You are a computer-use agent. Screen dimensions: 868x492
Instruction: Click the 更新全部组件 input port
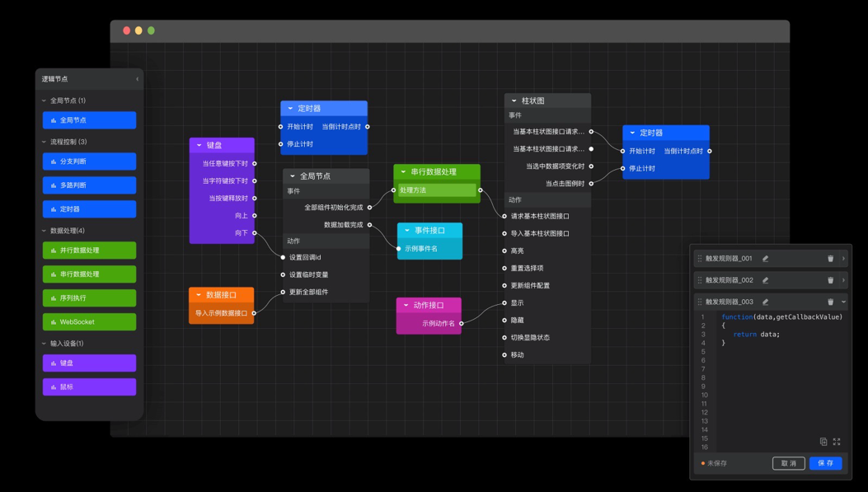pyautogui.click(x=283, y=293)
